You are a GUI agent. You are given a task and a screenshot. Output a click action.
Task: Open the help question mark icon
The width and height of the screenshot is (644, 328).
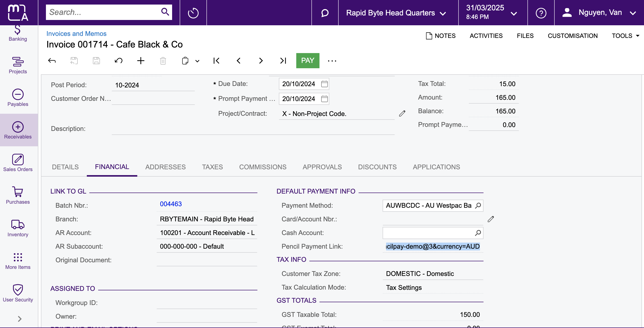point(541,13)
